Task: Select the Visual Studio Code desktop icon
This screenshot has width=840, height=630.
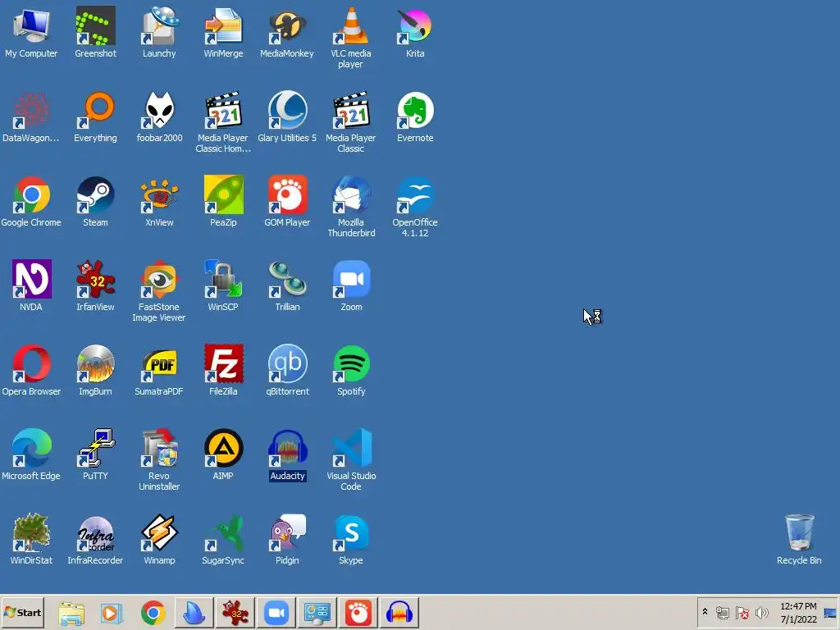Action: [351, 460]
